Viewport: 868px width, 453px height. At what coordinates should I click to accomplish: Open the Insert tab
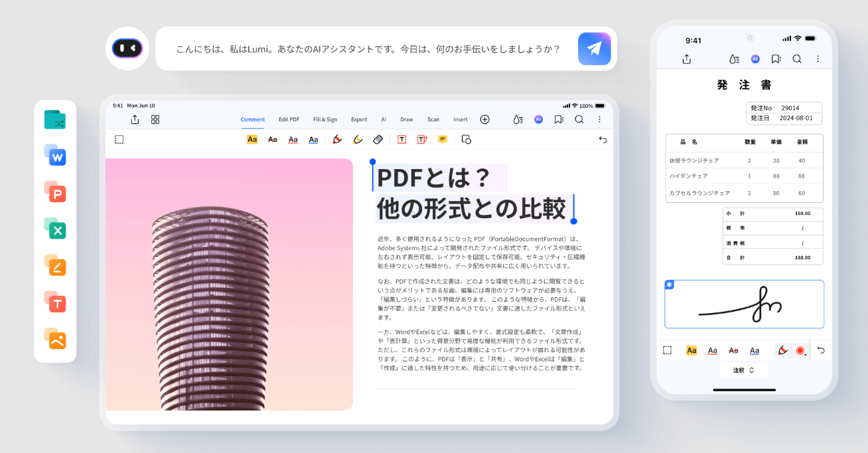(461, 119)
